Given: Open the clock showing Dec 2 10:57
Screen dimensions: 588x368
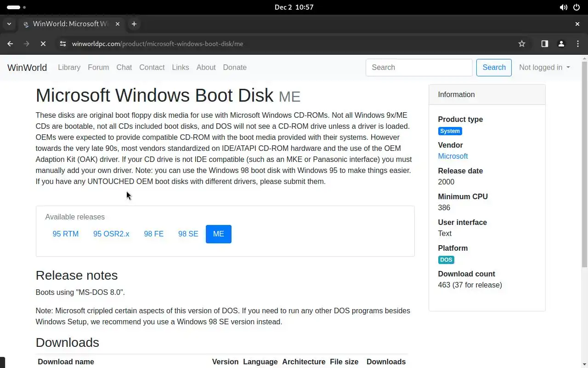Looking at the screenshot, I should pos(294,7).
